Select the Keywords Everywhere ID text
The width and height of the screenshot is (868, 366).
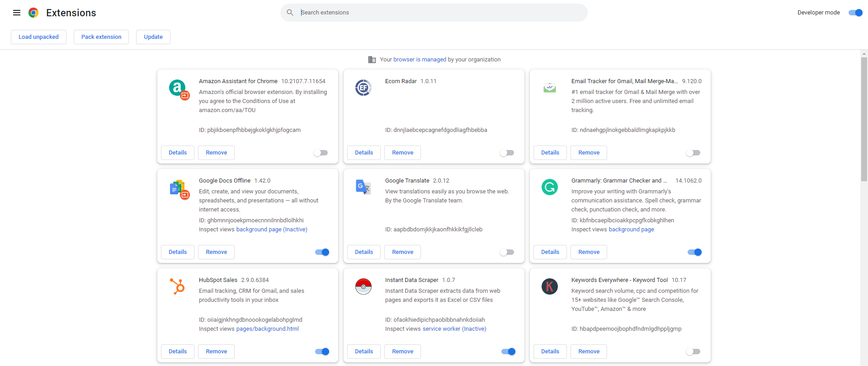626,329
